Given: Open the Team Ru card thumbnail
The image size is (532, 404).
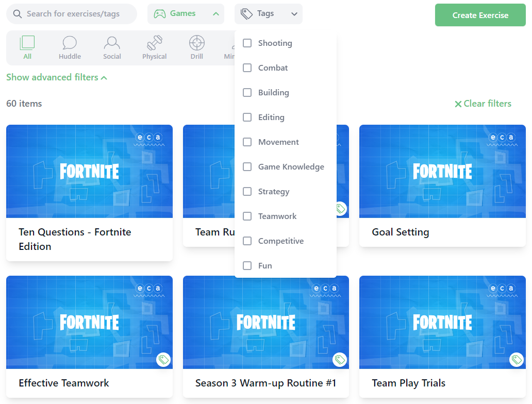Looking at the screenshot, I should [209, 171].
